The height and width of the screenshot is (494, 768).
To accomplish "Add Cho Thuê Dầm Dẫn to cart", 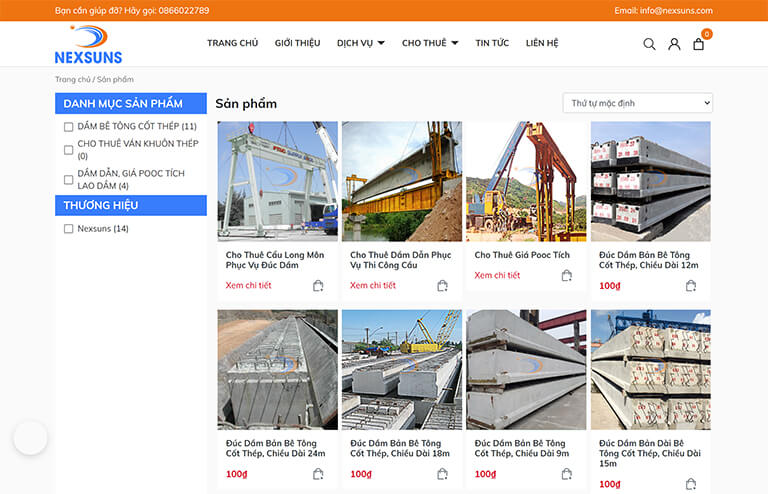I will tap(442, 285).
